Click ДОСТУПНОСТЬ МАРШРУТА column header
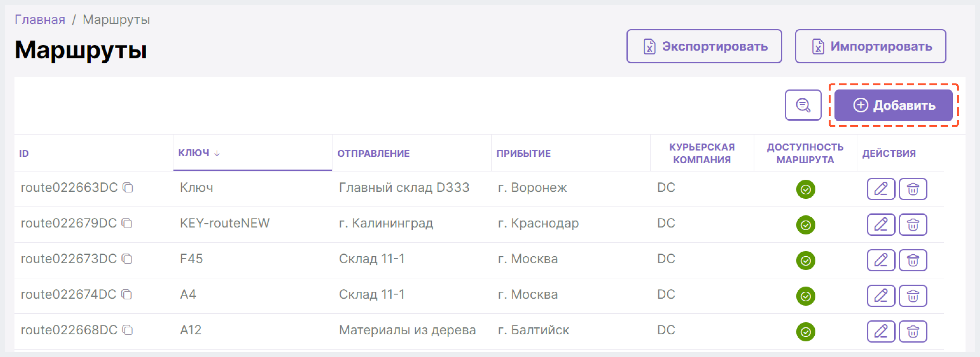Viewport: 980px width, 357px height. [805, 153]
